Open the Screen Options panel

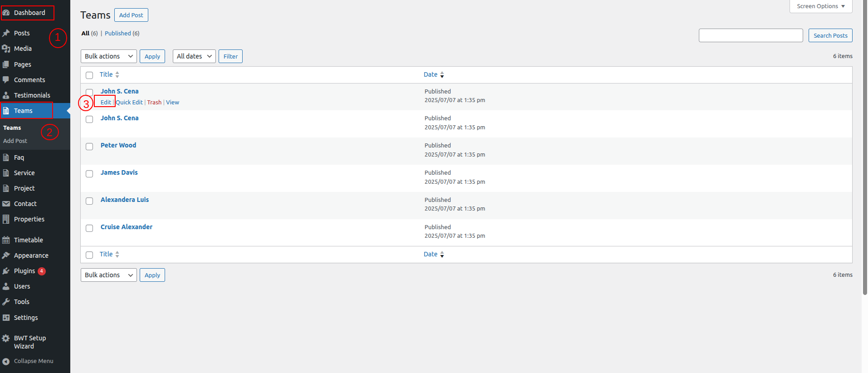coord(820,6)
